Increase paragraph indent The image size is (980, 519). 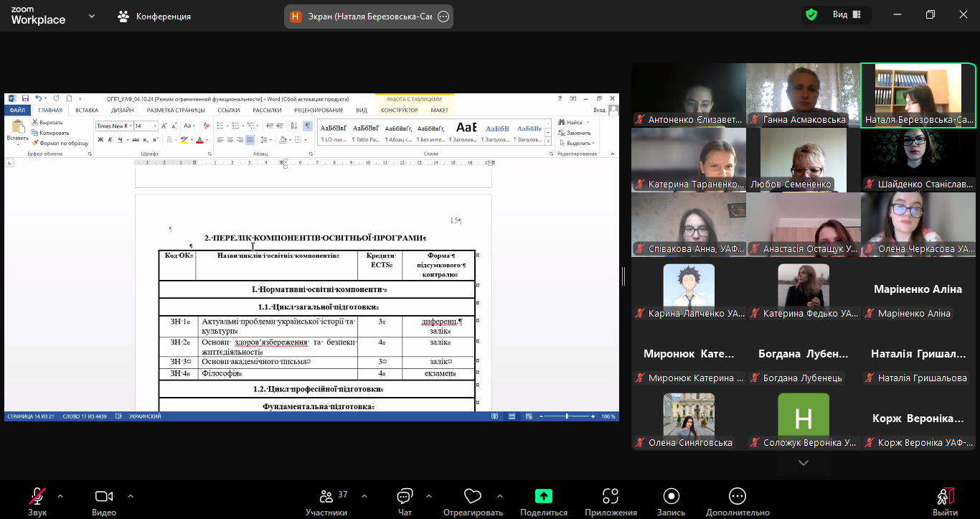click(x=280, y=126)
